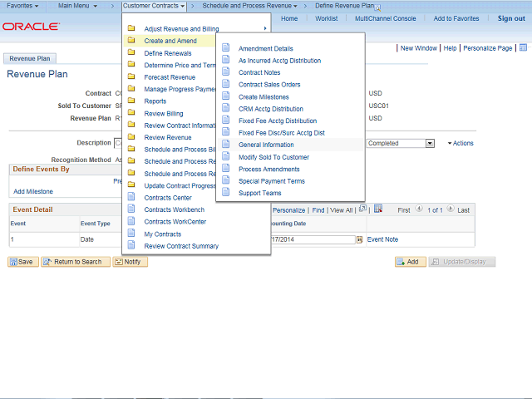Click the Review Contract Summary page icon

(131, 244)
